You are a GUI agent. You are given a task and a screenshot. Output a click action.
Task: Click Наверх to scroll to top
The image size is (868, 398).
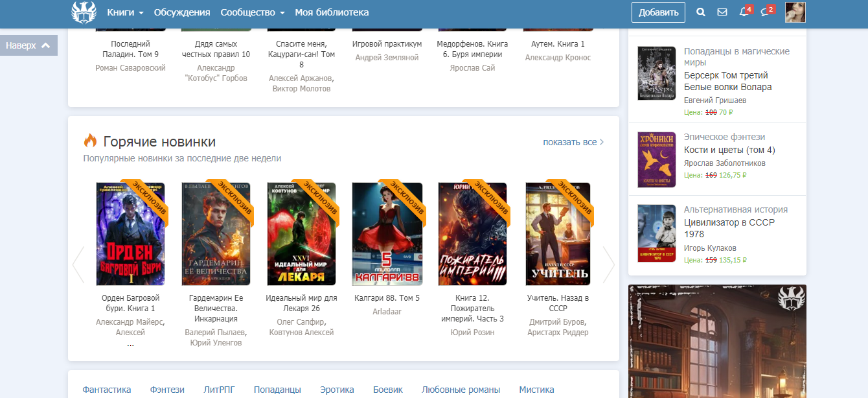pos(28,45)
